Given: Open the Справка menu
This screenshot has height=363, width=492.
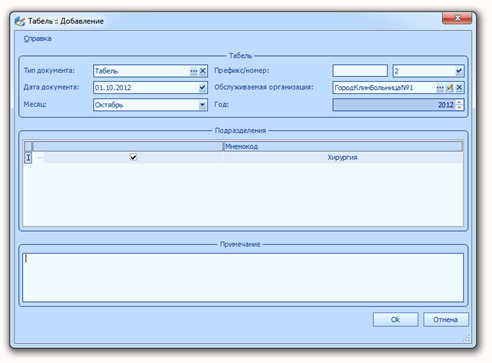Looking at the screenshot, I should 38,39.
